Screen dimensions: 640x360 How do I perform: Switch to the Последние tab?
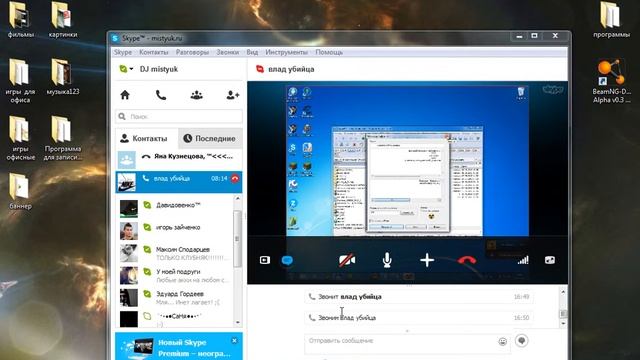click(x=210, y=138)
